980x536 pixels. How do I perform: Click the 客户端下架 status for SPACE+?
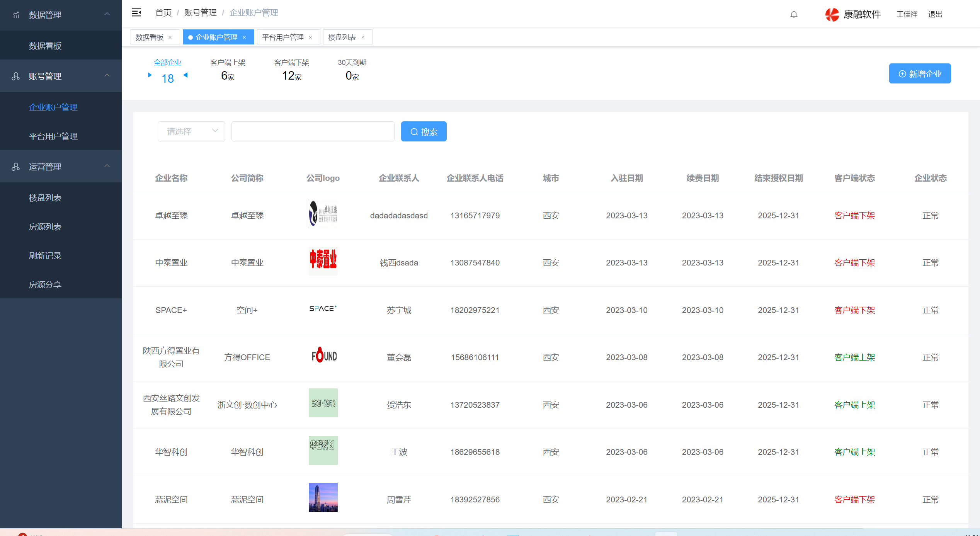854,310
